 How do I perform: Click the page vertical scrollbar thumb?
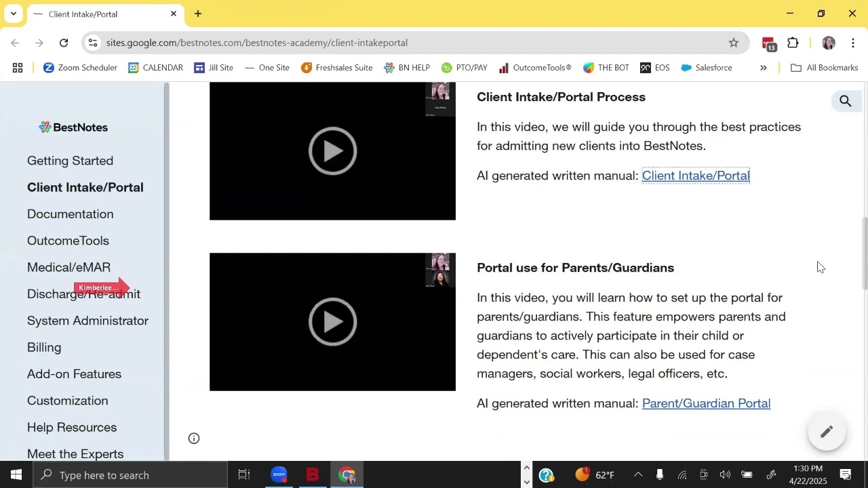pos(865,253)
